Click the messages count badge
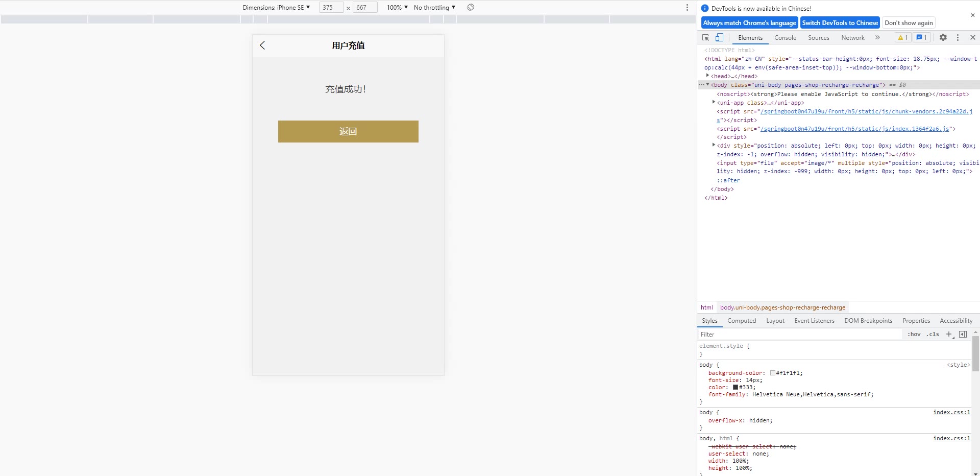Screen dimensions: 980x476 coord(921,38)
